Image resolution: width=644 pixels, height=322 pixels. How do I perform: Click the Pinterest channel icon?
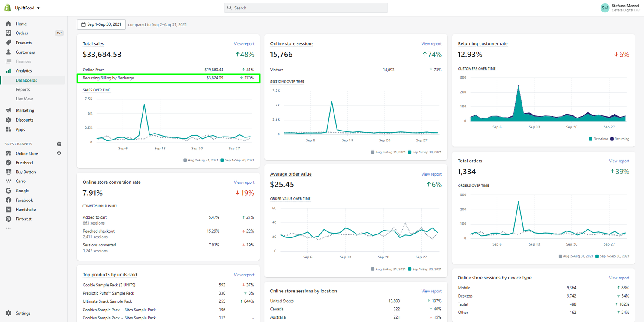point(9,219)
